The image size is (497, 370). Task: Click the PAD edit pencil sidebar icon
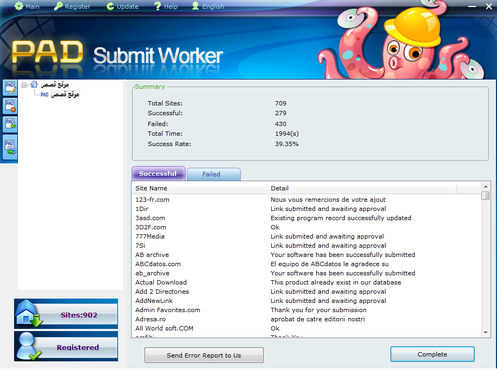pos(10,88)
